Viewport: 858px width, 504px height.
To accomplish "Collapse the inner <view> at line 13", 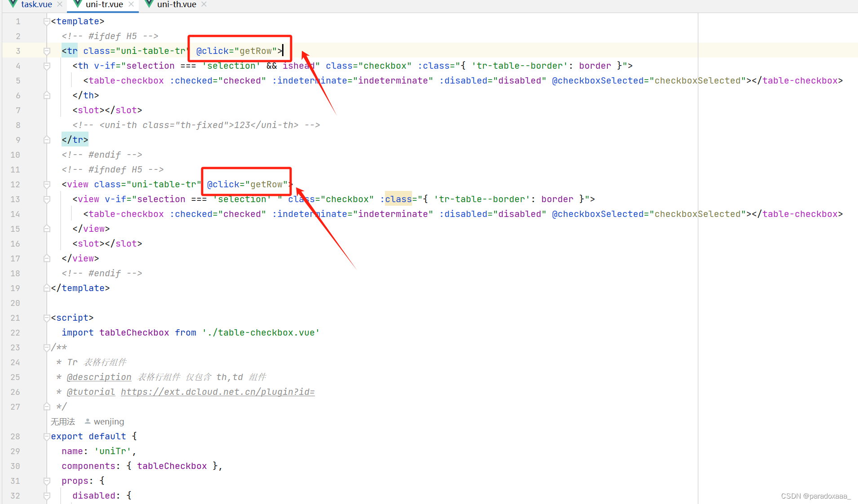I will tap(47, 199).
